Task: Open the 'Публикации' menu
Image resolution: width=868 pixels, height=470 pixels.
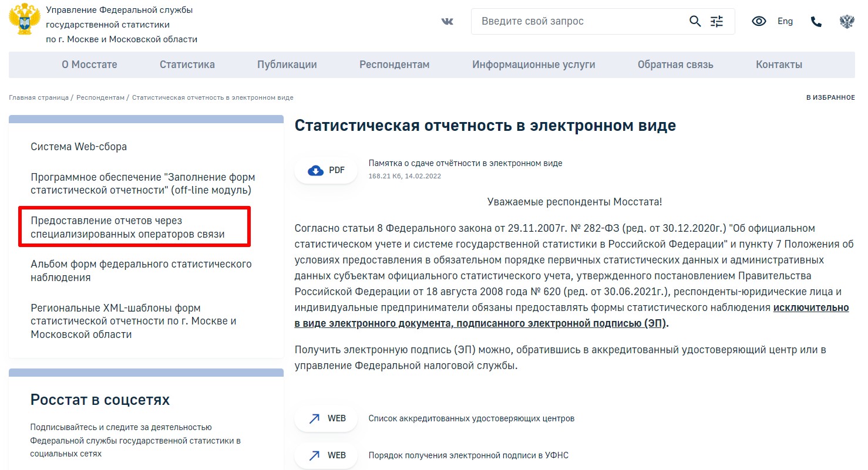Action: click(x=287, y=65)
